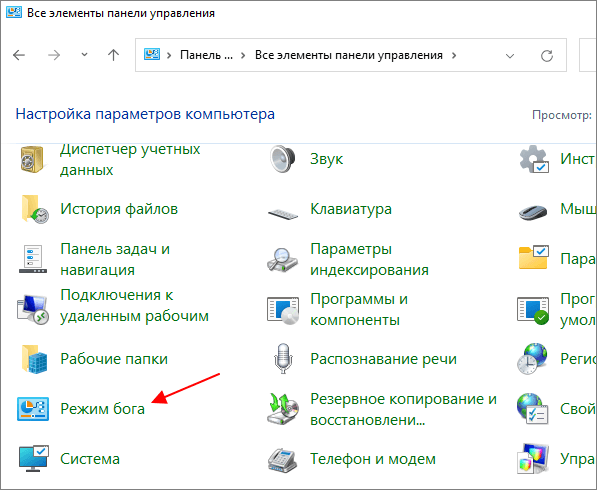Open the mouse icon beside Мыш
Viewport: 597px width, 490px height.
click(x=533, y=212)
